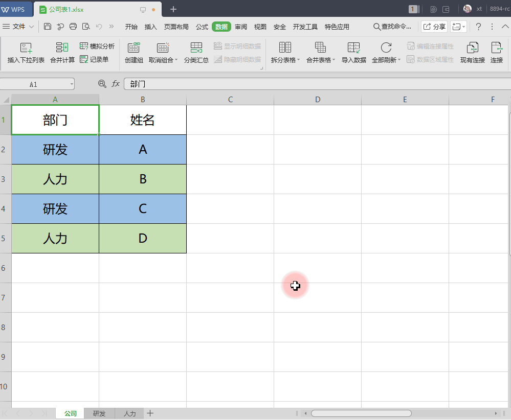The height and width of the screenshot is (420, 511).
Task: Switch to the 公式 ribbon tab
Action: pyautogui.click(x=202, y=27)
